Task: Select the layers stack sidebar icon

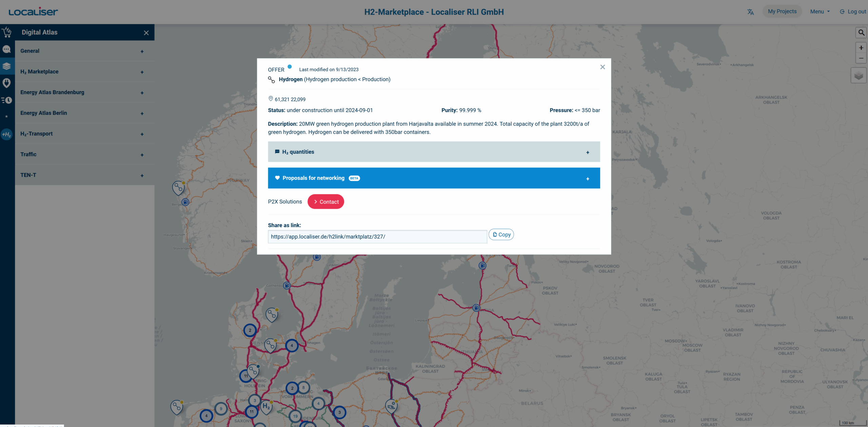Action: (x=7, y=66)
